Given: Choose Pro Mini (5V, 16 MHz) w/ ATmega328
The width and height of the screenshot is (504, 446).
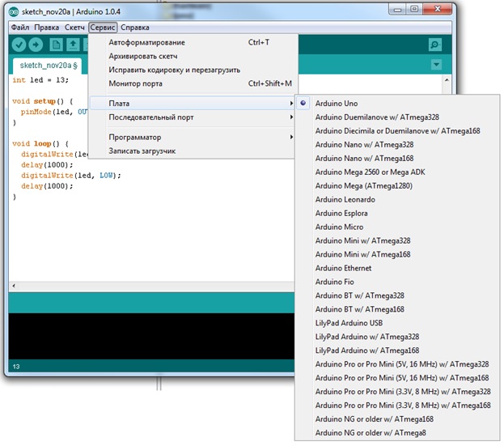Looking at the screenshot, I should (x=397, y=364).
